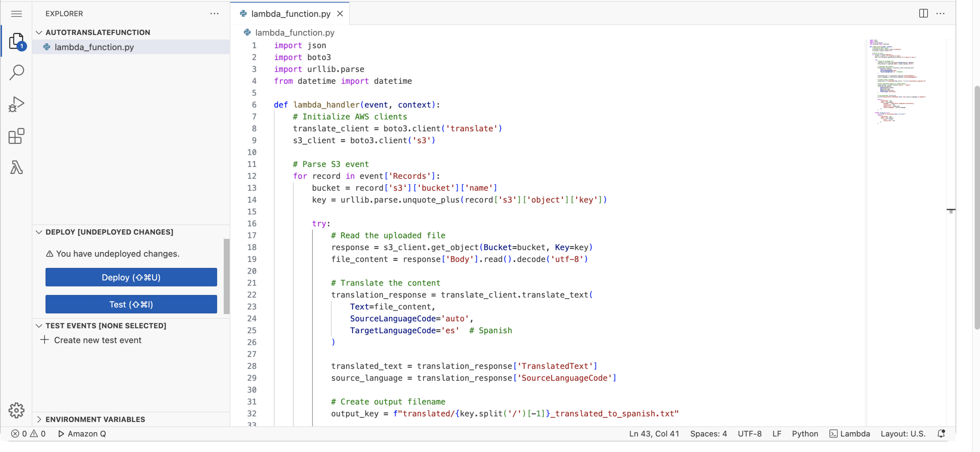The width and height of the screenshot is (980, 452).
Task: Open the Run and Debug view
Action: tap(16, 104)
